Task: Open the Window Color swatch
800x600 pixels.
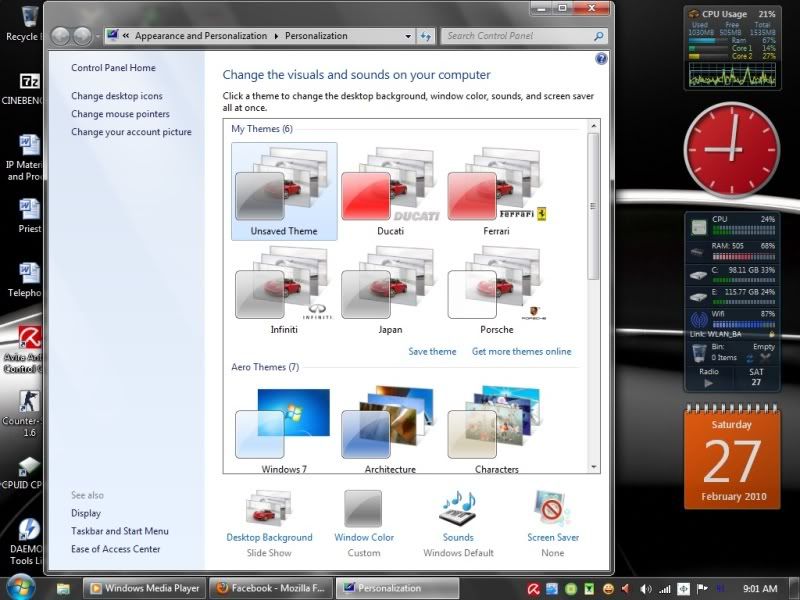Action: click(363, 509)
